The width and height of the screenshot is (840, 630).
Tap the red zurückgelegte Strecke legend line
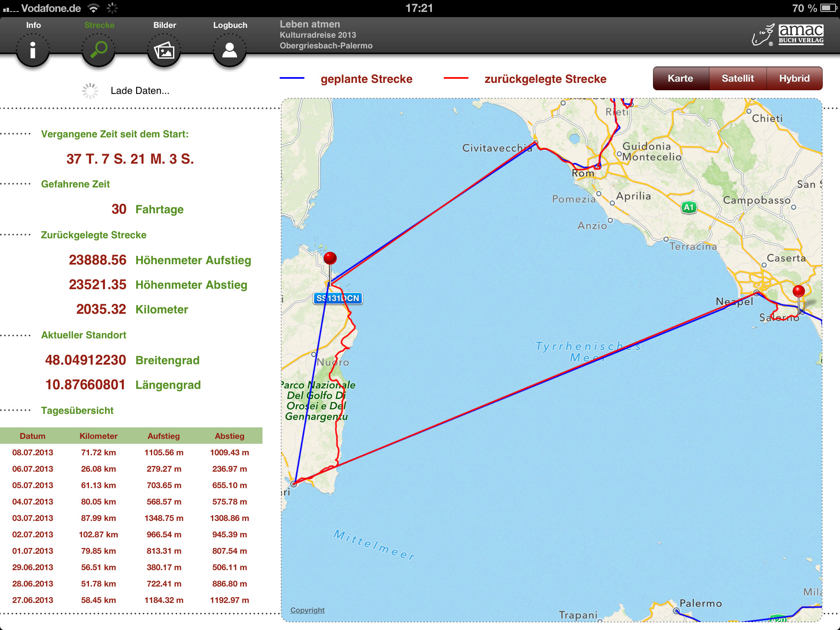coord(456,78)
